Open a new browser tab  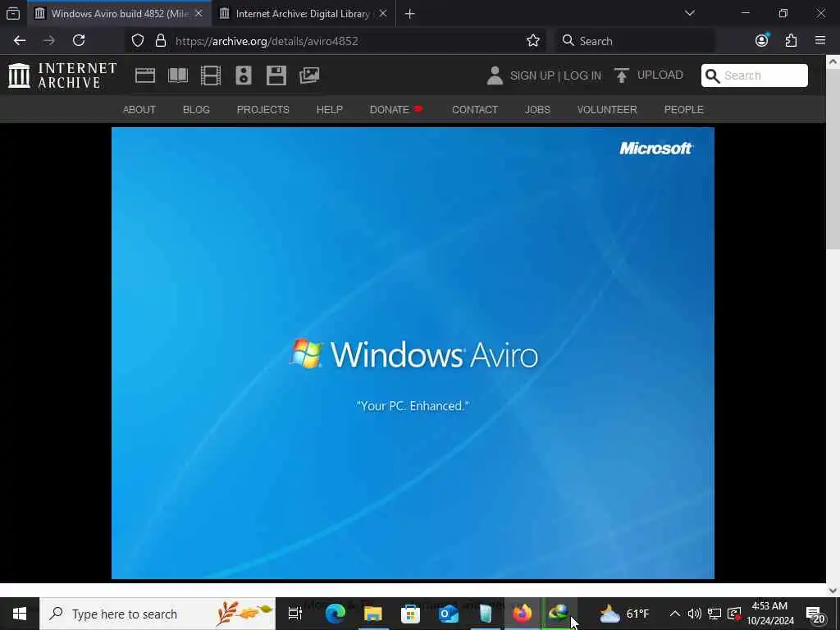click(410, 14)
